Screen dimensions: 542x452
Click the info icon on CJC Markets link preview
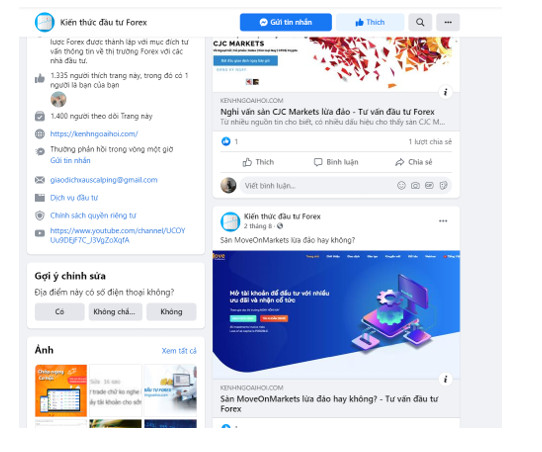click(x=446, y=92)
